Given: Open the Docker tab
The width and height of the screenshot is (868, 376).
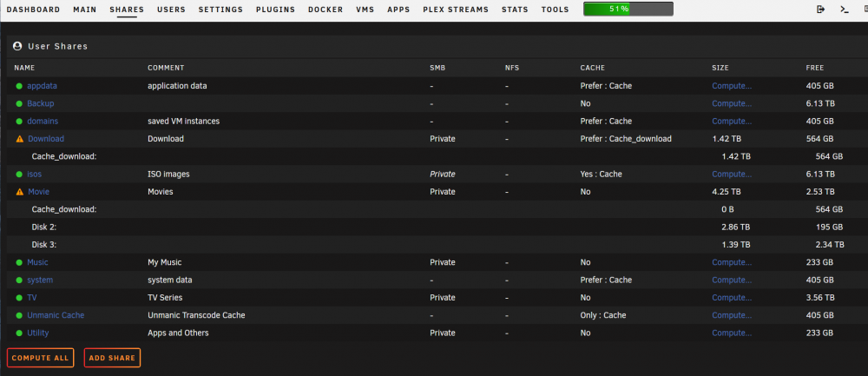Looking at the screenshot, I should (325, 10).
